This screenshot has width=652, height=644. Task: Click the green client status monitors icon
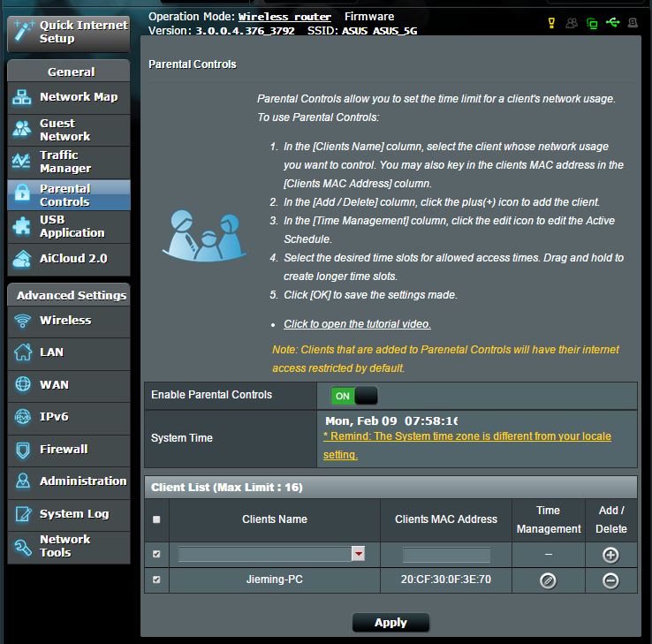coord(592,23)
